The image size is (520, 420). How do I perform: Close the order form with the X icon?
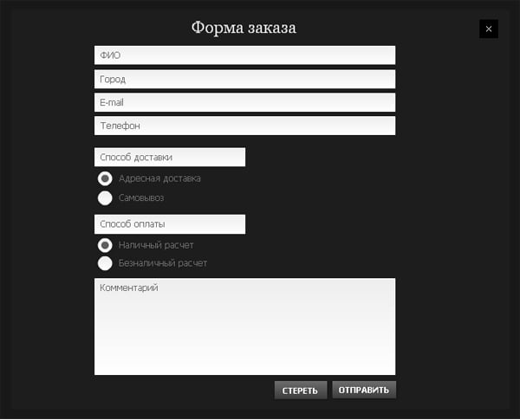[x=489, y=29]
